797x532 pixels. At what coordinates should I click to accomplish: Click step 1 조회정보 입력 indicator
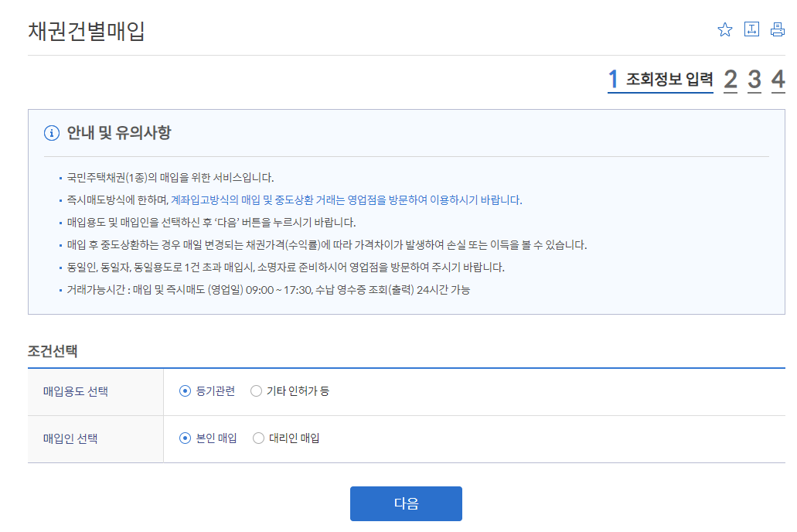pos(659,80)
